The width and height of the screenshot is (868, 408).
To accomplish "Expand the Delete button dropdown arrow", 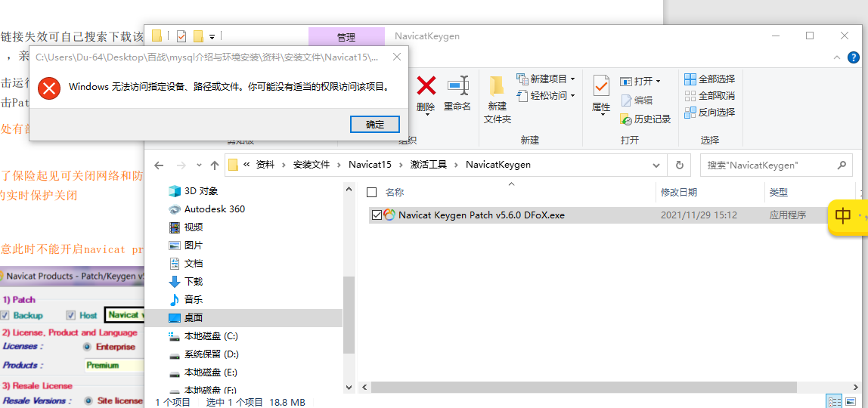I will [426, 116].
